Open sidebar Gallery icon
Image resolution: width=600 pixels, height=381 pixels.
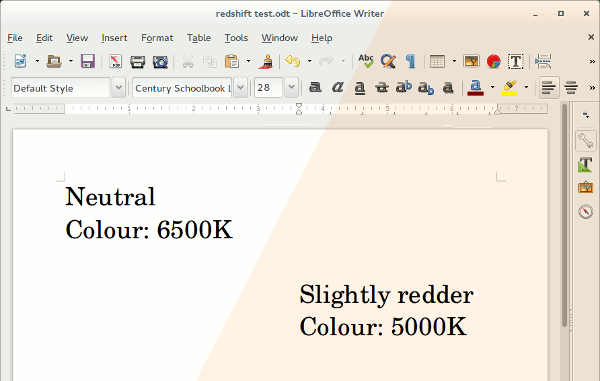click(x=585, y=188)
